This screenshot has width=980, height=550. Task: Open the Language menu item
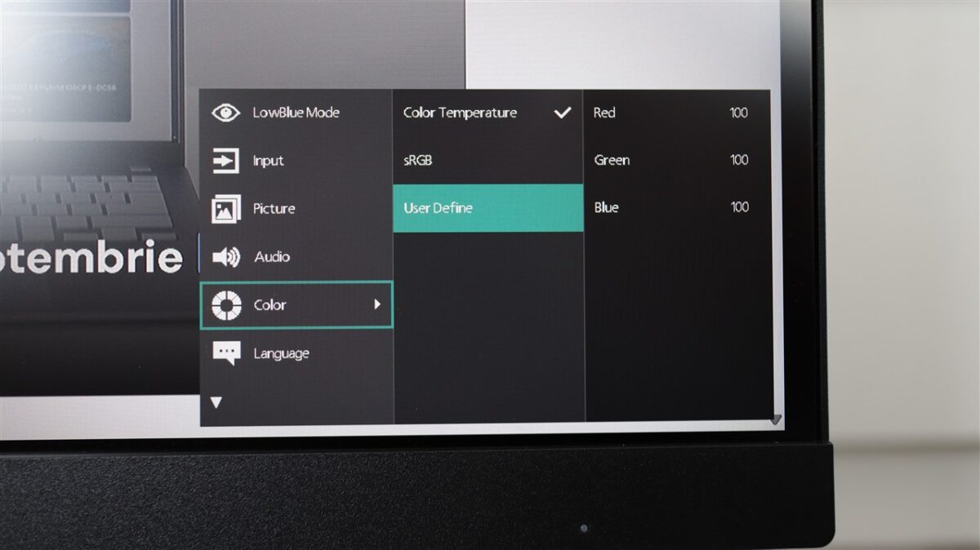click(281, 353)
